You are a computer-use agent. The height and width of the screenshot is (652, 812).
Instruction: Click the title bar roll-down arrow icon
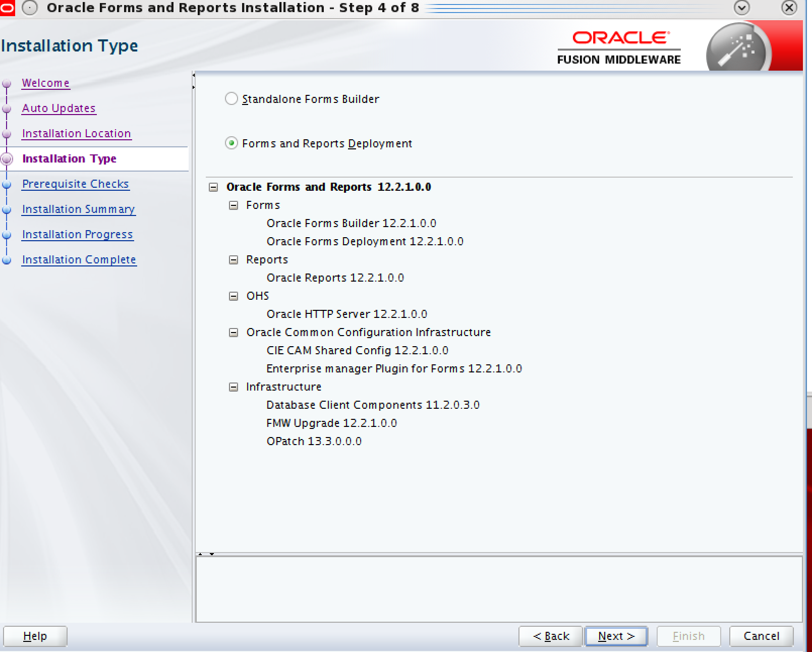tap(741, 8)
